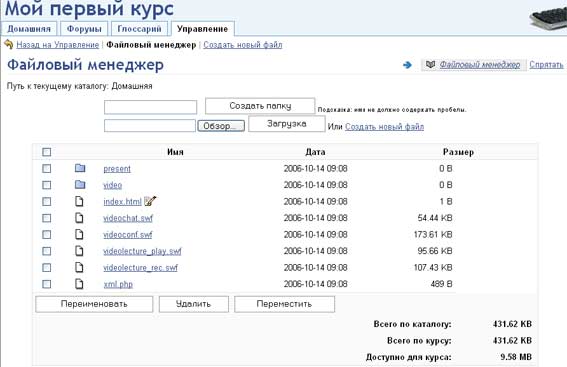Click the Мой первый курс course title
Image resolution: width=567 pixels, height=367 pixels.
89,9
